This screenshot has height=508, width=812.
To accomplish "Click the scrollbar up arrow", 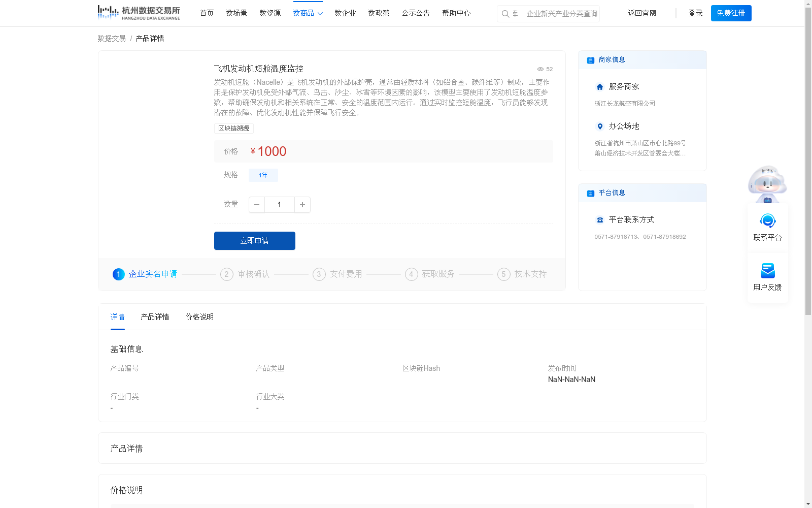I will tap(808, 4).
